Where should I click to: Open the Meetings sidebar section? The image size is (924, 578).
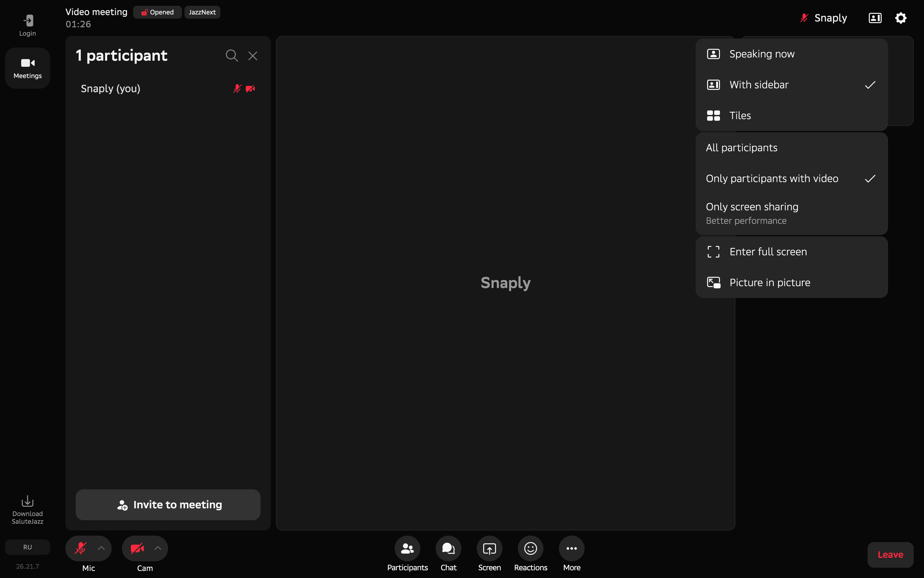[28, 68]
